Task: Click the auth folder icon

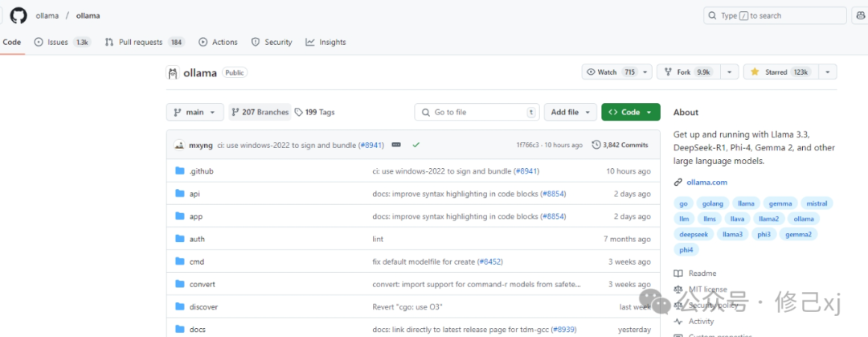Action: pos(179,239)
